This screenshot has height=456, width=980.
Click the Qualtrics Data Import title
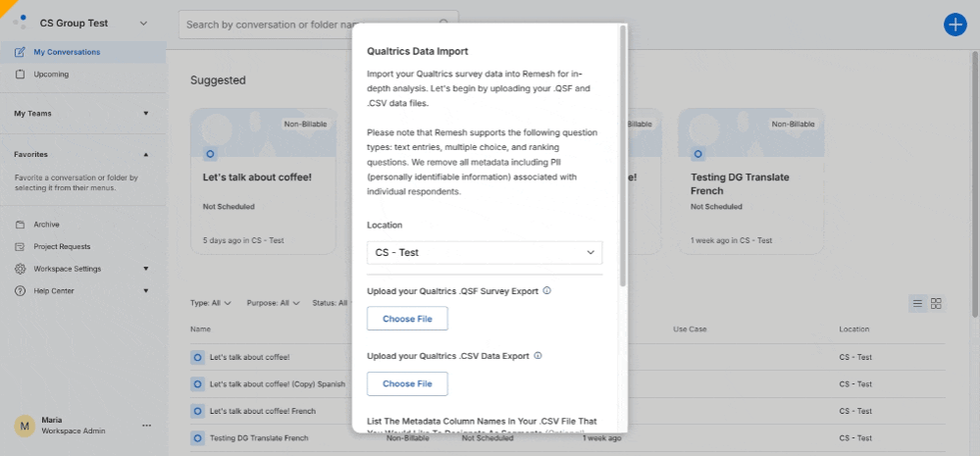[418, 51]
